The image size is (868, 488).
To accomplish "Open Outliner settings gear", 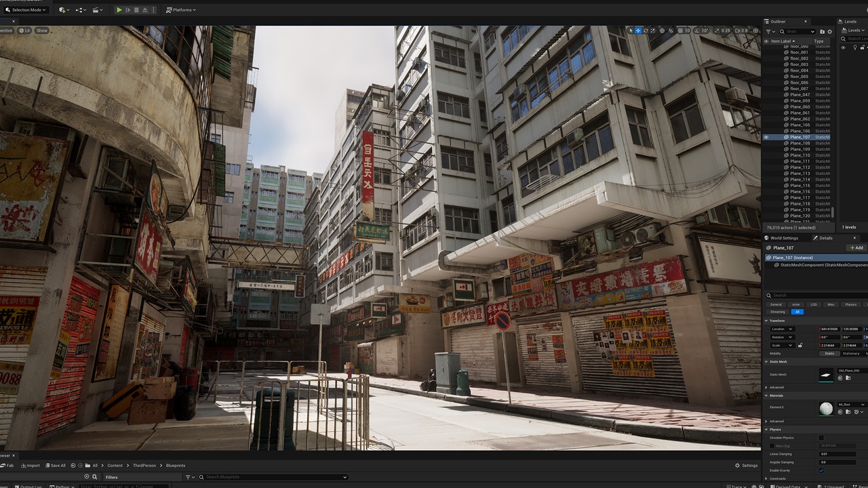I will (x=829, y=31).
